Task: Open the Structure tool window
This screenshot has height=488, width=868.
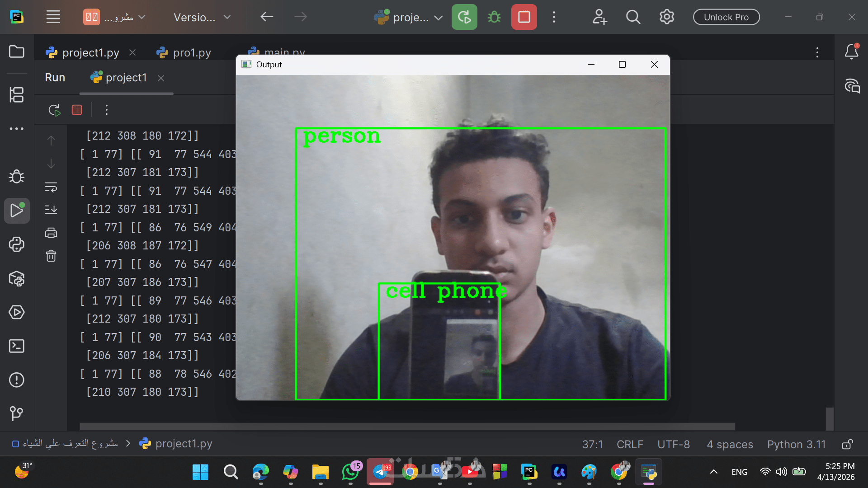Action: [17, 95]
